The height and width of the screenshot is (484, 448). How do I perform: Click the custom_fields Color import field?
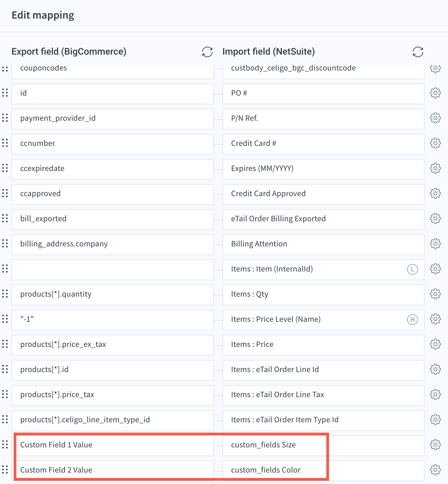(x=323, y=471)
